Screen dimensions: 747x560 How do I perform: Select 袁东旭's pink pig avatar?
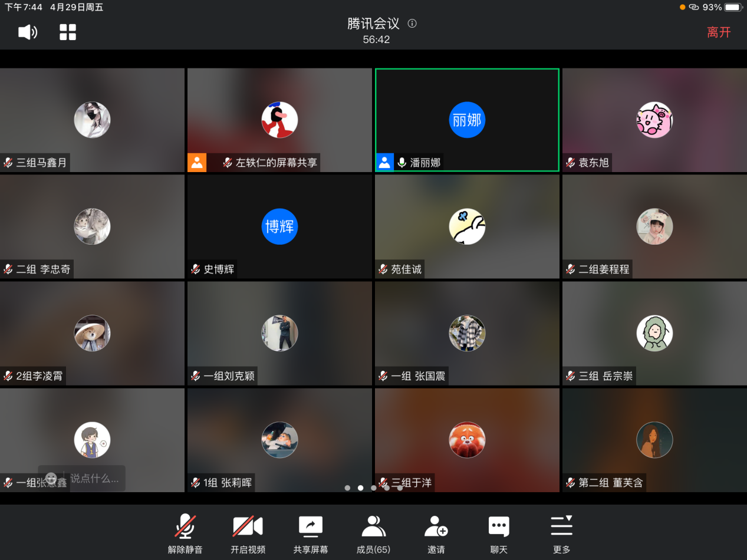pos(654,120)
